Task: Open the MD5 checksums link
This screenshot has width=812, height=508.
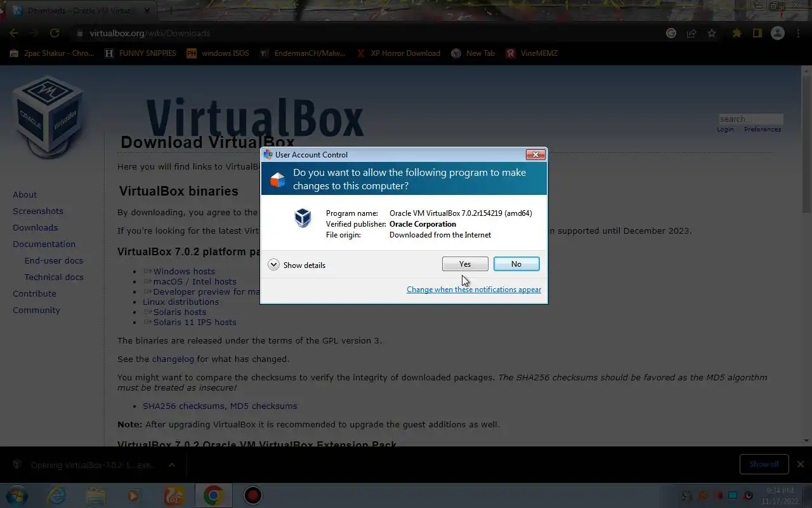Action: [x=263, y=406]
